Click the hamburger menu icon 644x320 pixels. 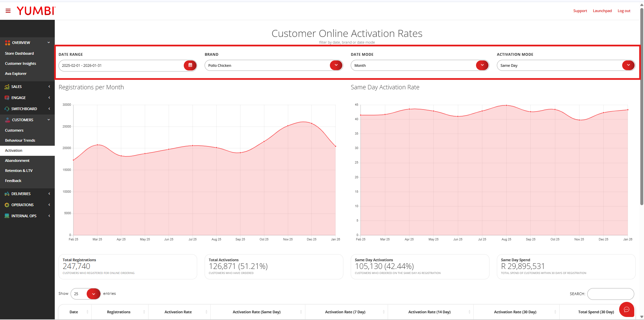tap(8, 11)
